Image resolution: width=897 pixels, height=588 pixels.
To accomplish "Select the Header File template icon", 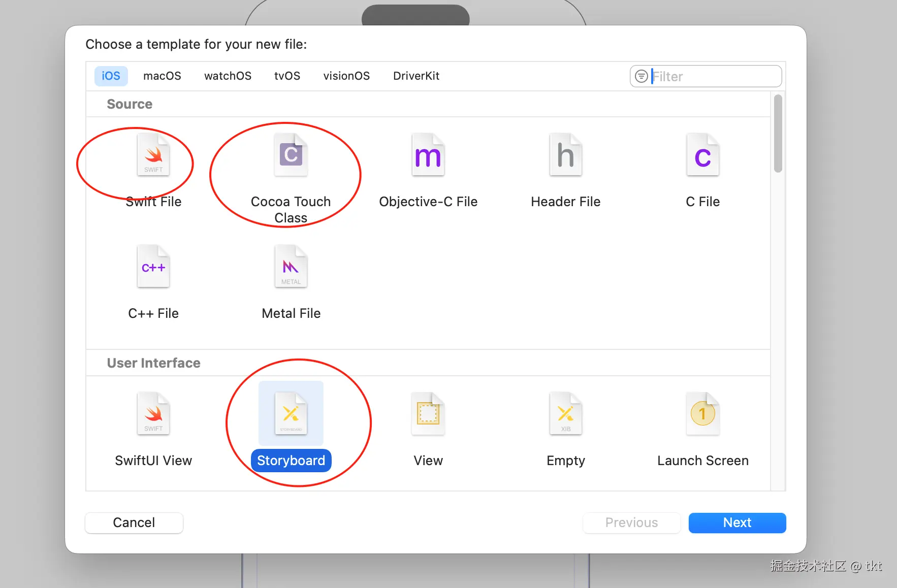I will (566, 154).
